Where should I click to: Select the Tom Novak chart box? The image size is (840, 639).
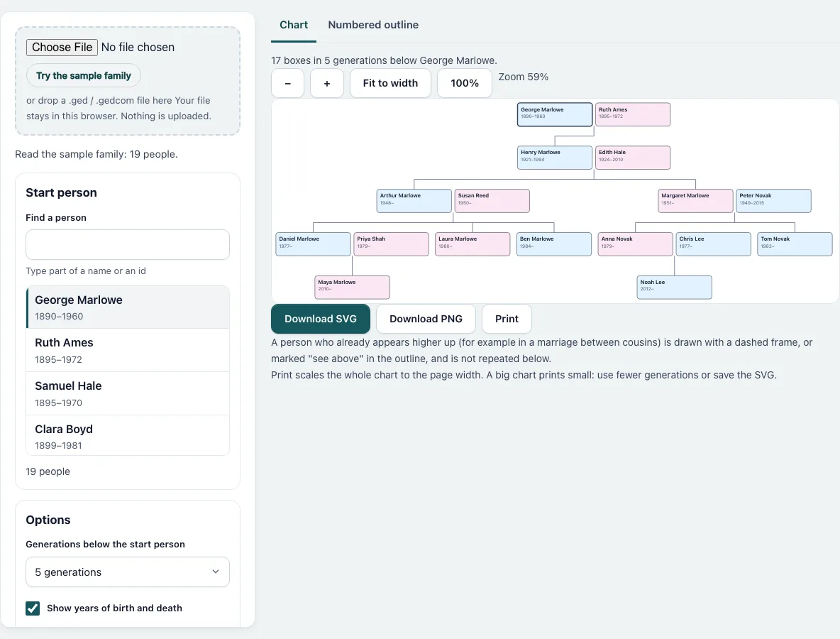[795, 244]
